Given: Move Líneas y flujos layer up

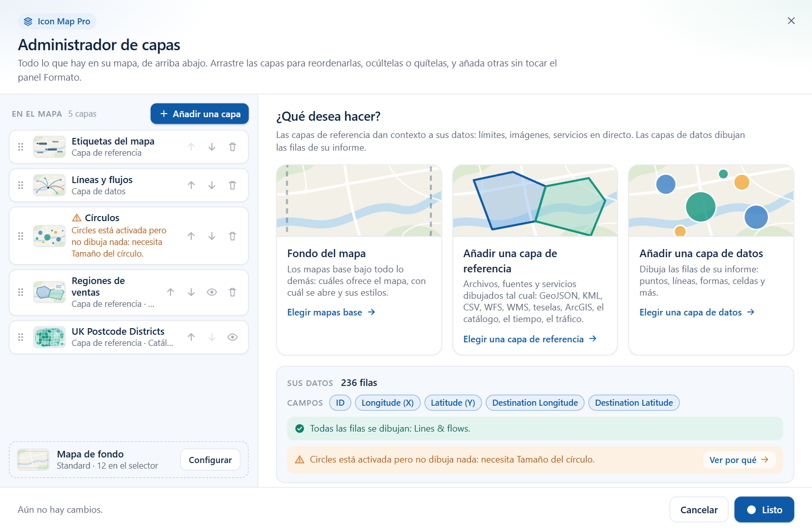Looking at the screenshot, I should [x=191, y=185].
